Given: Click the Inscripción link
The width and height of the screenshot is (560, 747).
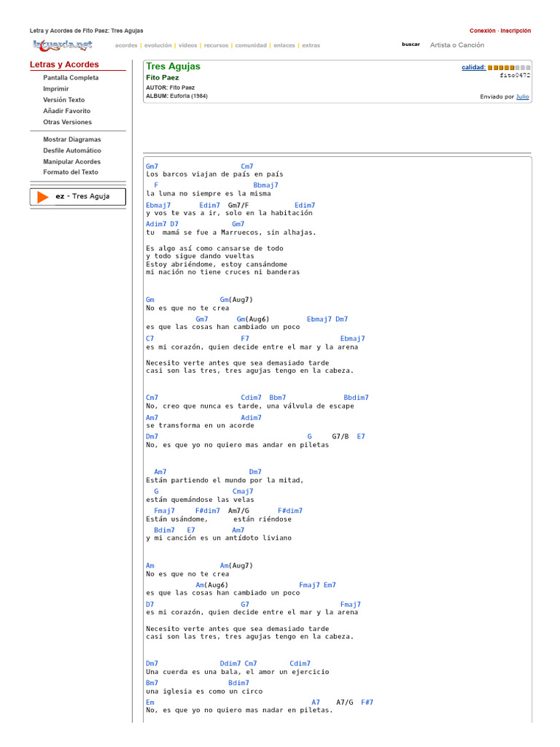Looking at the screenshot, I should pos(516,31).
